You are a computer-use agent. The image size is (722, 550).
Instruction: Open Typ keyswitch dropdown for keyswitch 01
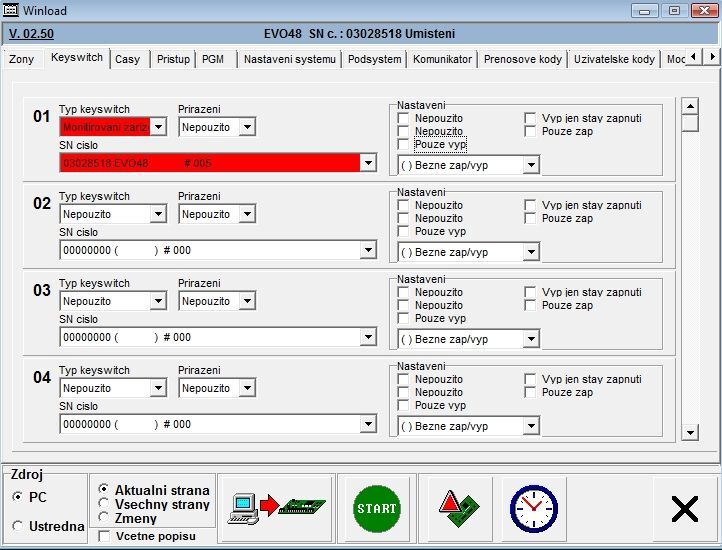(x=158, y=127)
